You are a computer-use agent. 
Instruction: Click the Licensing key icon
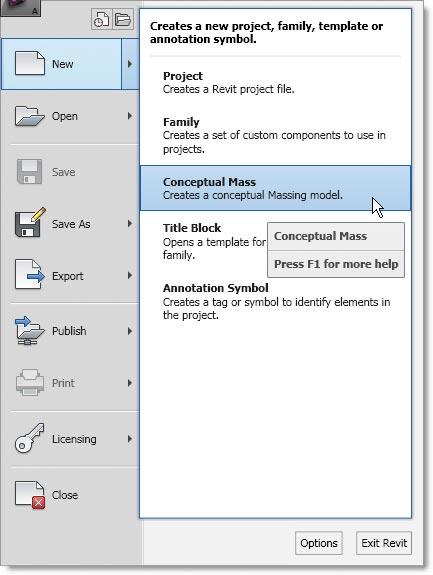29,438
